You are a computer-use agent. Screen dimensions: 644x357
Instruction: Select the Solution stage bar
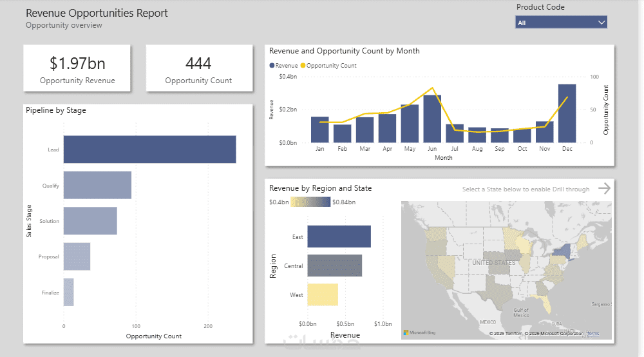pyautogui.click(x=90, y=221)
